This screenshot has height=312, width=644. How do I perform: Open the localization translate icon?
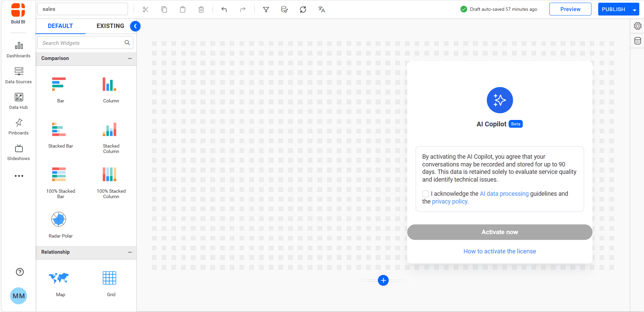[321, 9]
